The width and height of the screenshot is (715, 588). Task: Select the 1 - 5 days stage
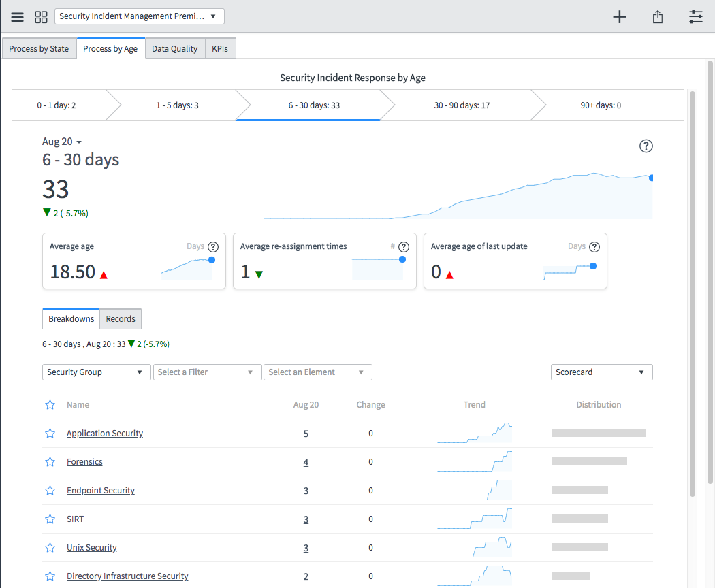click(x=177, y=105)
